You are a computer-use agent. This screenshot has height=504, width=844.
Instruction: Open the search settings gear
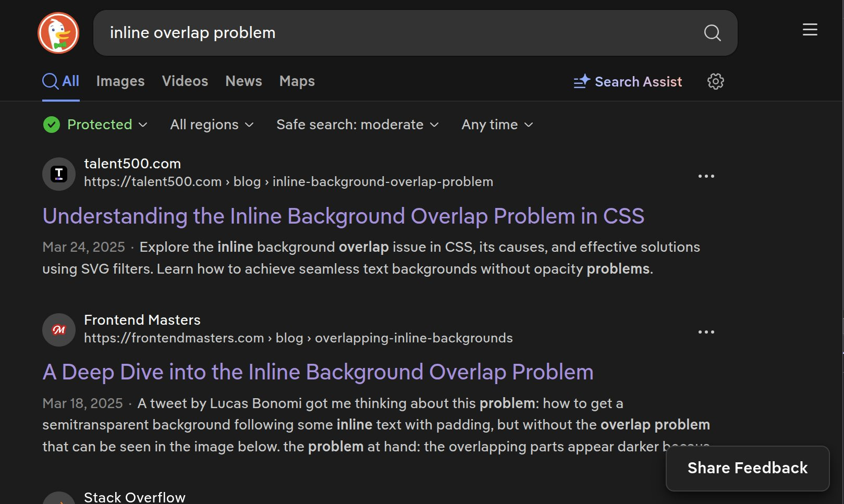716,81
